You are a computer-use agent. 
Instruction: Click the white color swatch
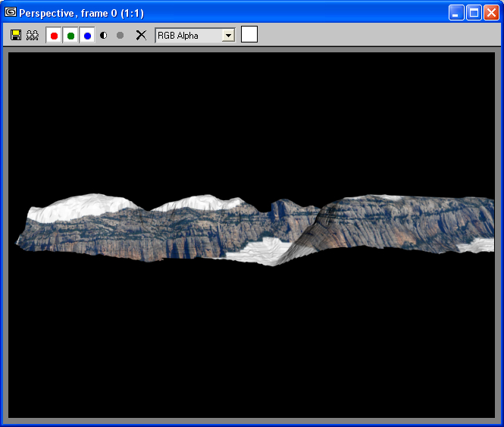pyautogui.click(x=249, y=34)
